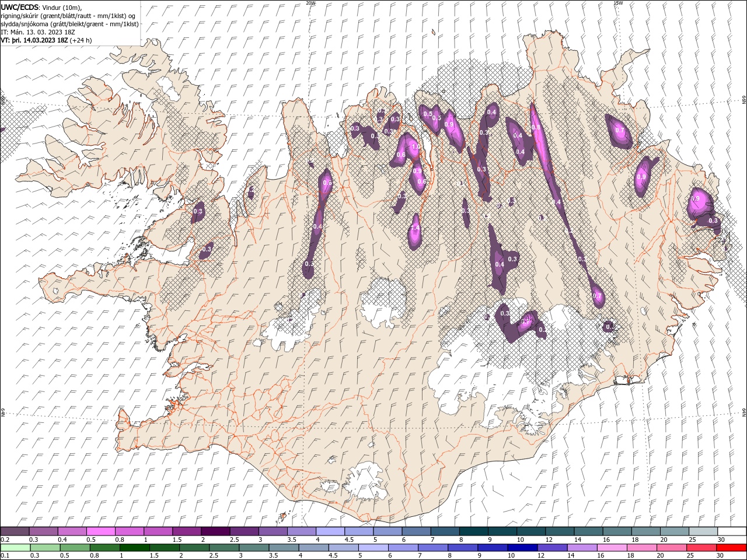Pick the light blue snow-scale swatch at 4
Screen dimensions: 747x560
[329, 531]
